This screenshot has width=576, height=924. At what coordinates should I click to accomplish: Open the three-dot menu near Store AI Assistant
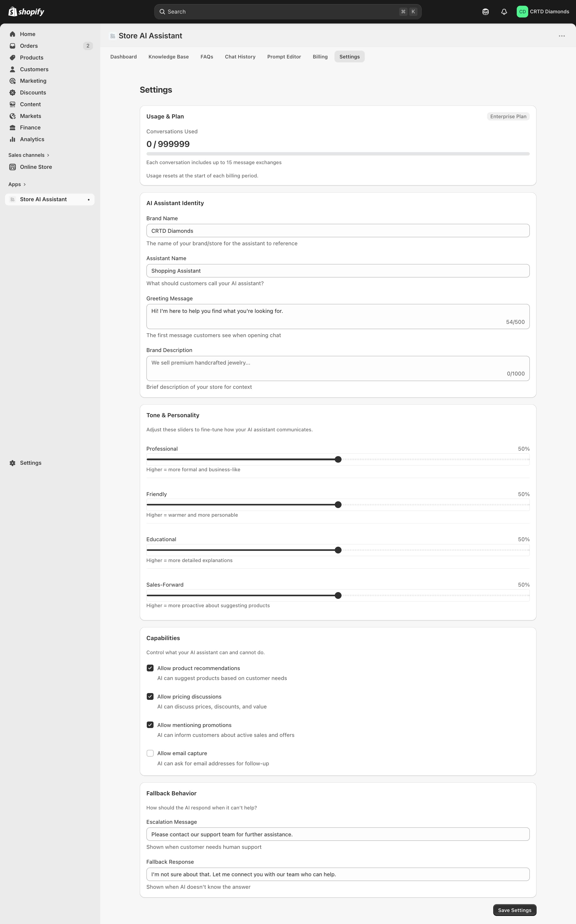562,35
